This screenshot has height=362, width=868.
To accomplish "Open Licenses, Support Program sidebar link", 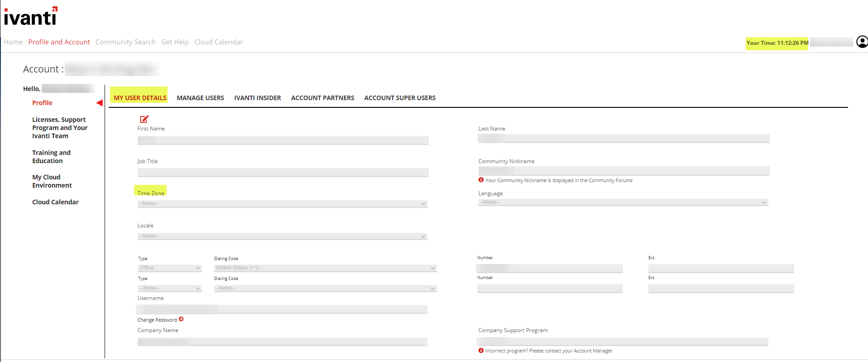I will (x=59, y=128).
